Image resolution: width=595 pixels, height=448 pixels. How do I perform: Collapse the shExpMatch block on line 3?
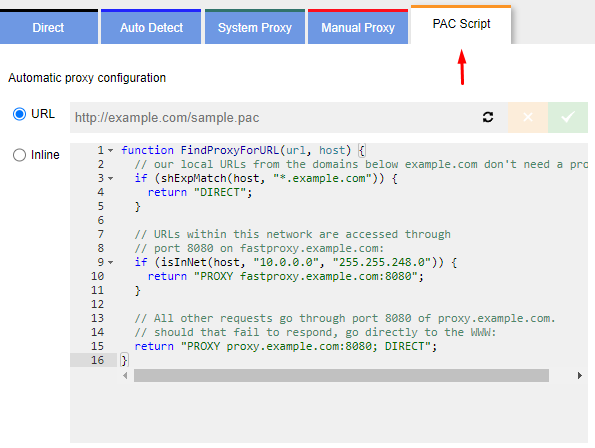[x=110, y=178]
